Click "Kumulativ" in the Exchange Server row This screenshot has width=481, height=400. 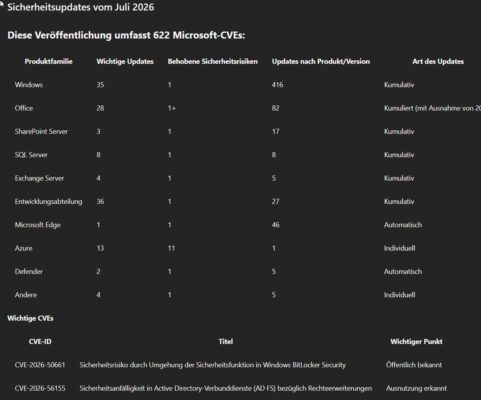point(399,178)
